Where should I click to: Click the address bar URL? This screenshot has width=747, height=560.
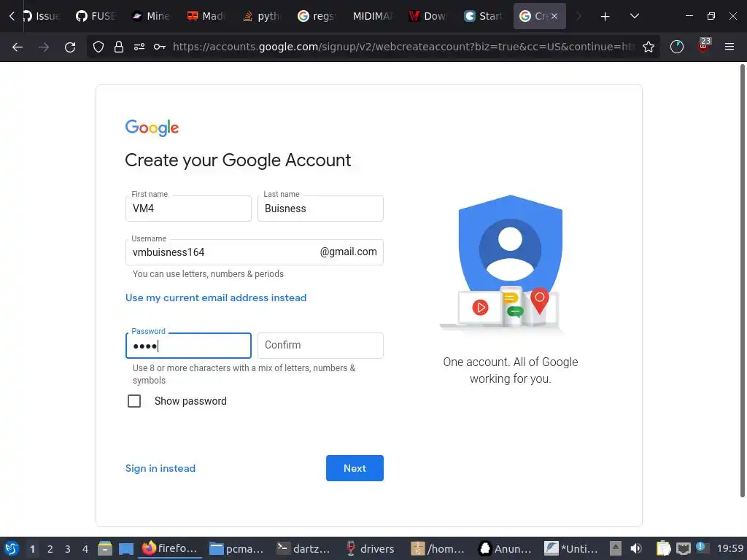click(x=404, y=47)
